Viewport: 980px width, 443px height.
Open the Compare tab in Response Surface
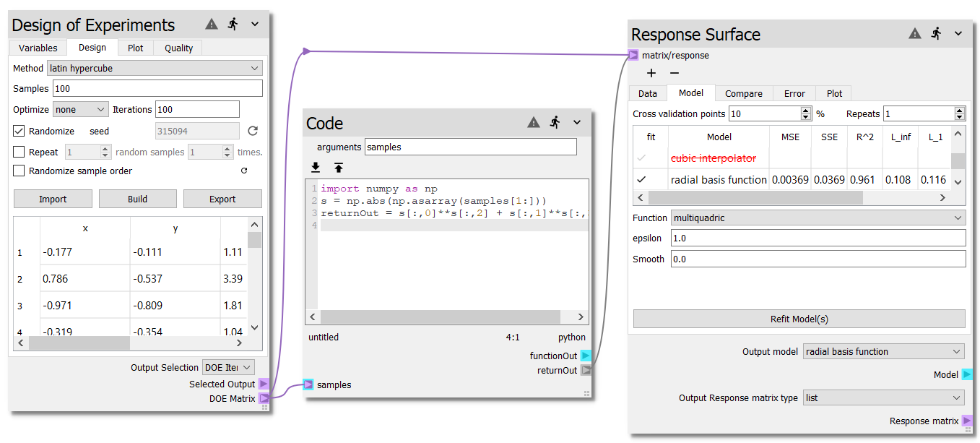(x=743, y=93)
